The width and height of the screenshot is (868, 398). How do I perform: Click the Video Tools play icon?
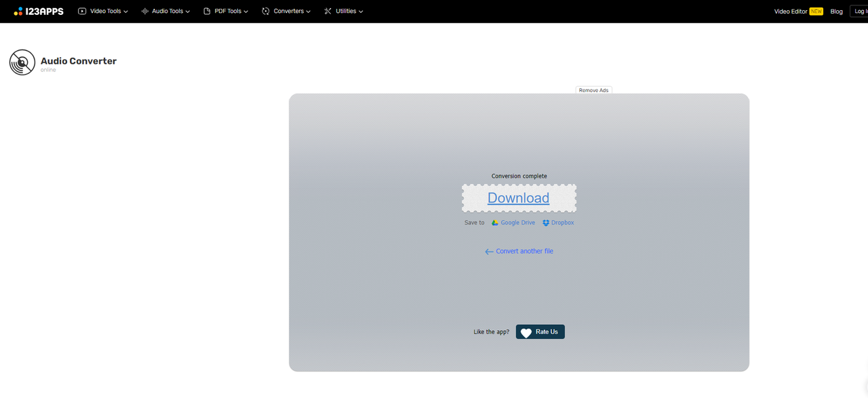pyautogui.click(x=82, y=11)
